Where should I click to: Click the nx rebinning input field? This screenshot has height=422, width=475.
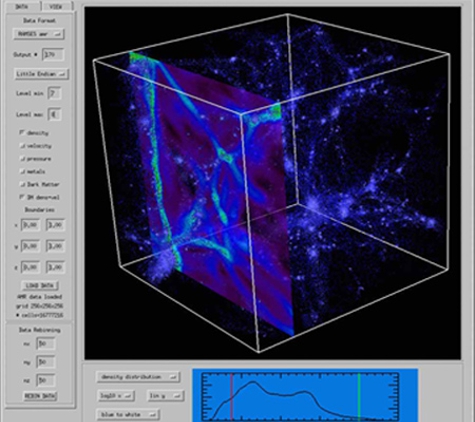[x=45, y=344]
